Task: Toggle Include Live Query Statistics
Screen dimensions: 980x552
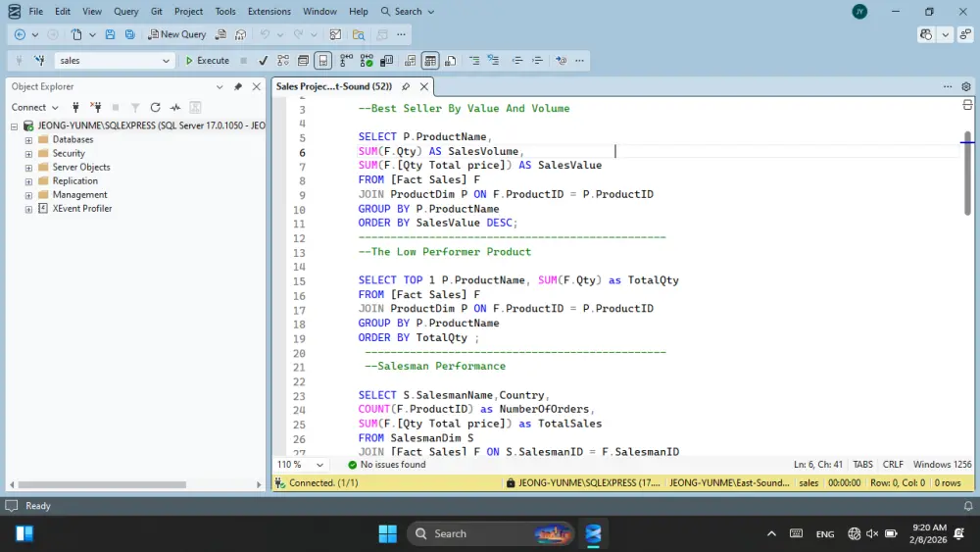Action: [367, 61]
